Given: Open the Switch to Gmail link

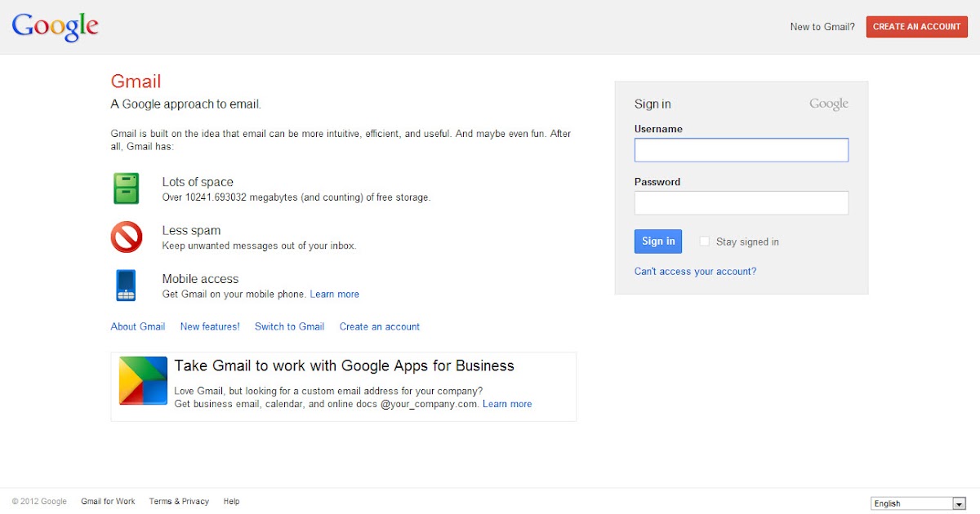Looking at the screenshot, I should point(290,326).
